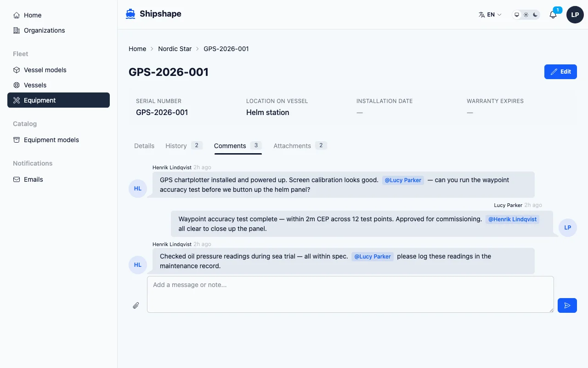Image resolution: width=588 pixels, height=368 pixels.
Task: Open notifications via the bell icon
Action: pyautogui.click(x=553, y=14)
